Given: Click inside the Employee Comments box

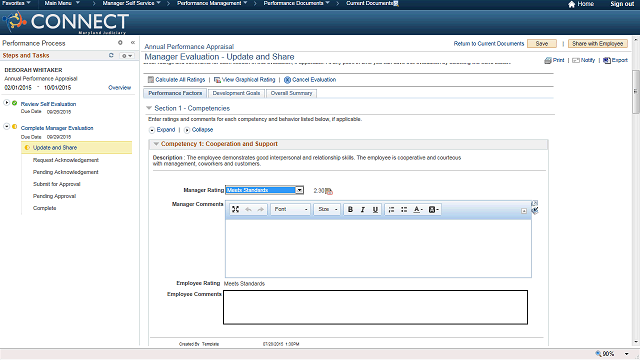Looking at the screenshot, I should 375,307.
